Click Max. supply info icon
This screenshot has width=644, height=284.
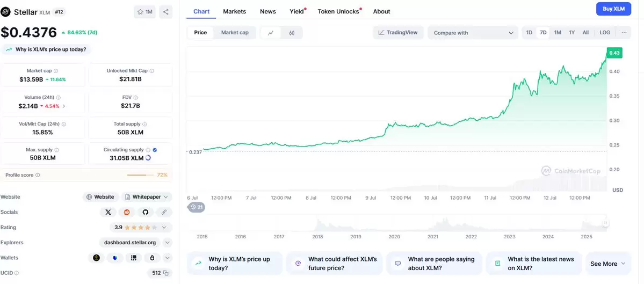57,150
